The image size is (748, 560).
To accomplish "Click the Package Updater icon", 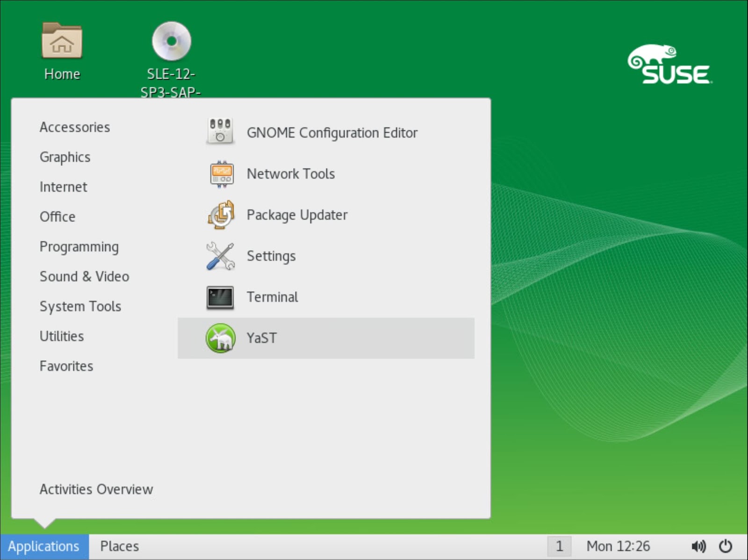I will pos(221,215).
